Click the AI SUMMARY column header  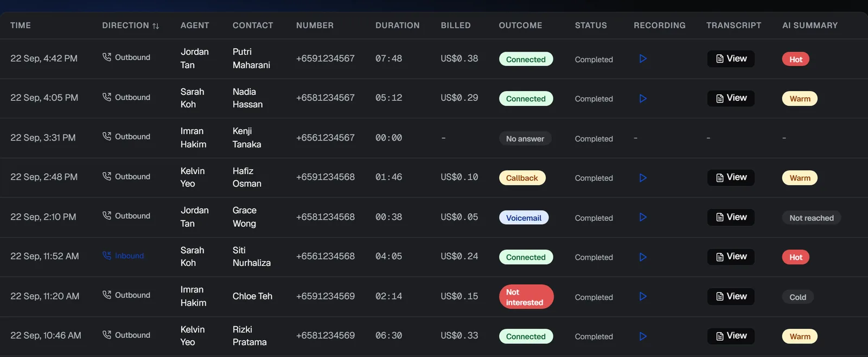[x=810, y=25]
